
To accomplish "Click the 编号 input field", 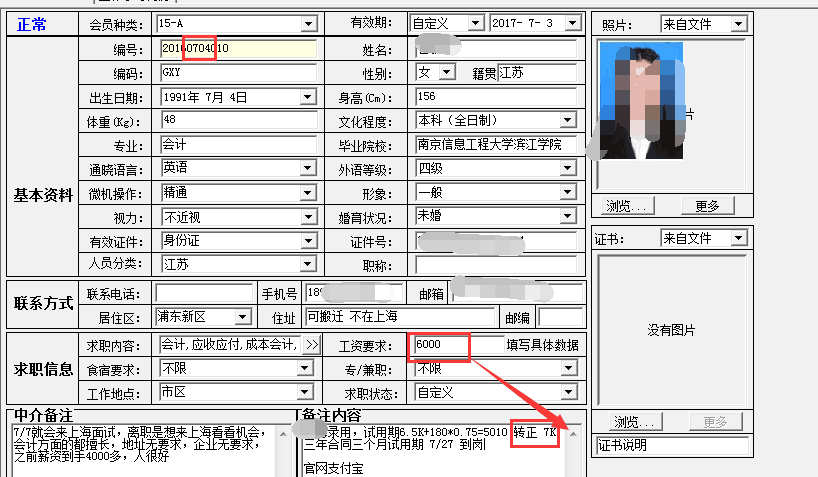I will pyautogui.click(x=238, y=49).
